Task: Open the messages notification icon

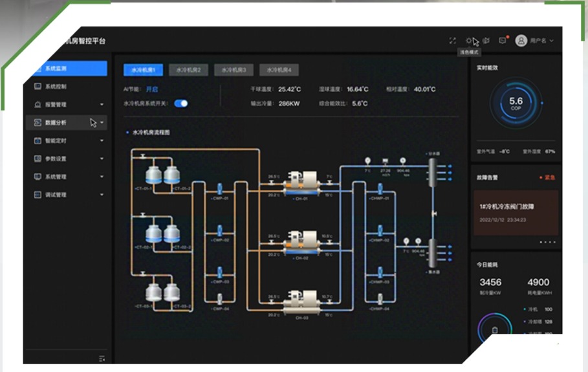Action: 503,41
